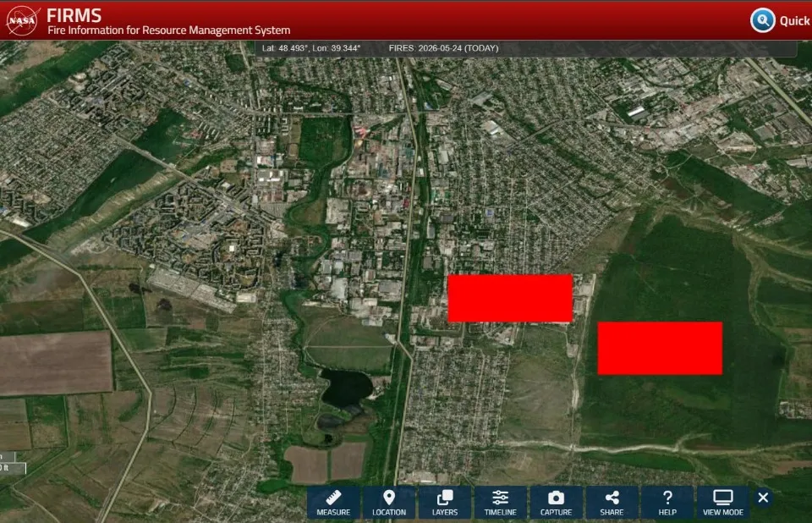The height and width of the screenshot is (523, 812).
Task: Open the Layers panel
Action: point(445,502)
